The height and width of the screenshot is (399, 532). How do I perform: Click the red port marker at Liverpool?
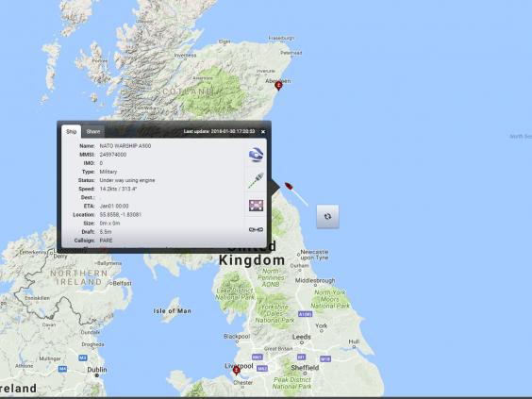(x=237, y=371)
